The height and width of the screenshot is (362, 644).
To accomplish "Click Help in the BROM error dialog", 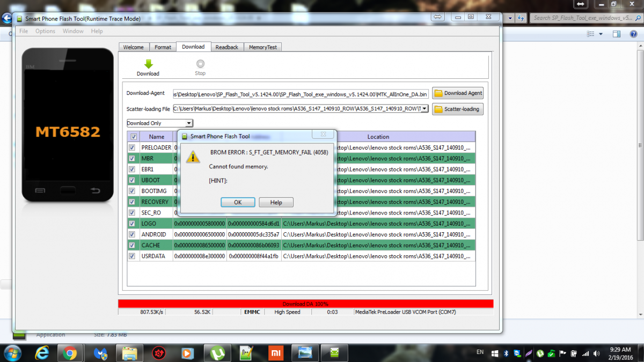I will click(x=276, y=202).
